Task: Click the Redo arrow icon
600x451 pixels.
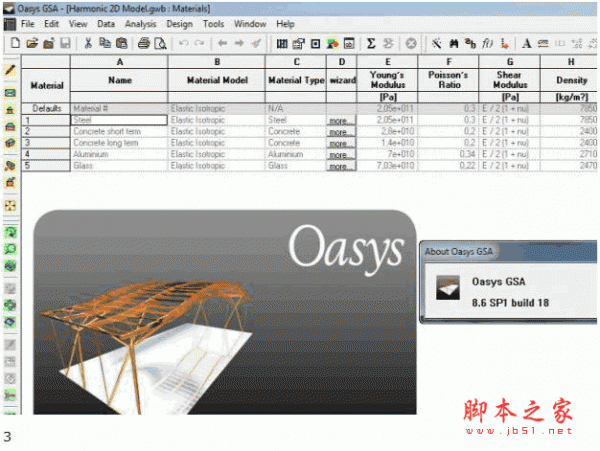Action: [x=199, y=43]
